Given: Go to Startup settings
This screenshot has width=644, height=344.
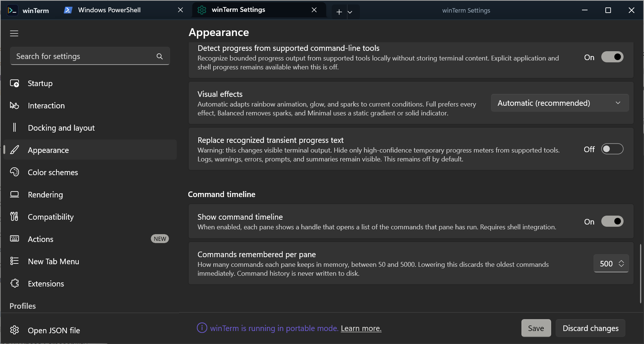Looking at the screenshot, I should click(x=90, y=83).
